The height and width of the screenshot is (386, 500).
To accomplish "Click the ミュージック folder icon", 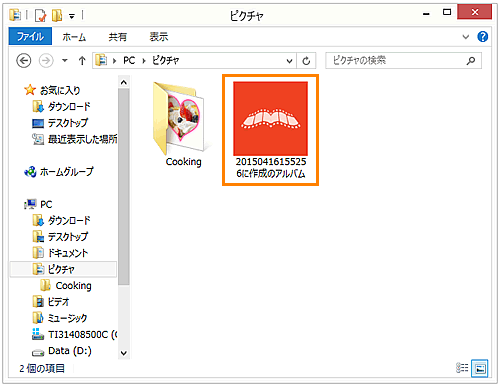I will pos(38,318).
